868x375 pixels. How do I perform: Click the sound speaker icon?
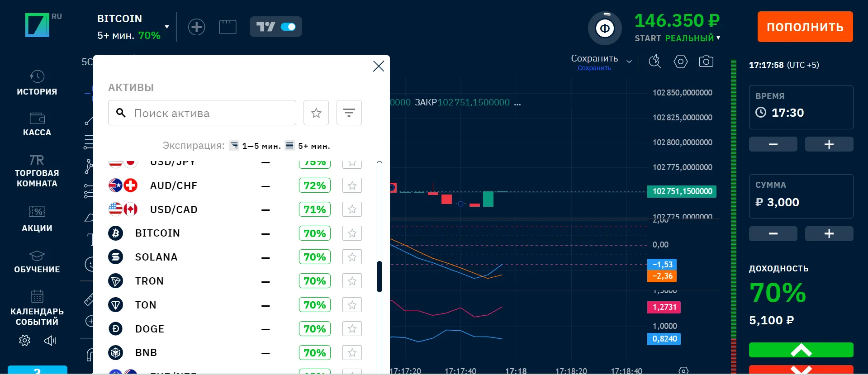[x=50, y=341]
